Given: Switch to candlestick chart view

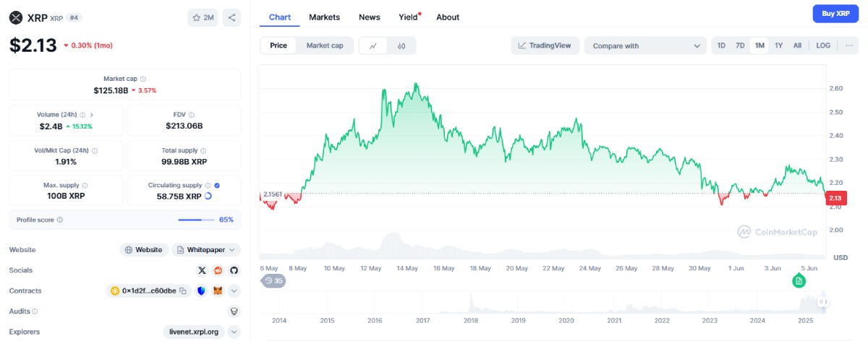Looking at the screenshot, I should pyautogui.click(x=401, y=46).
